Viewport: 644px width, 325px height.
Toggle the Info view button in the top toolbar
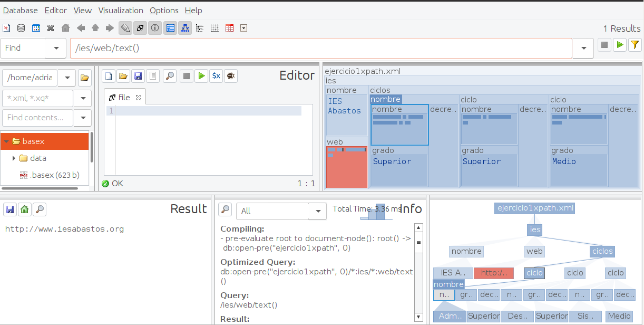coord(155,28)
